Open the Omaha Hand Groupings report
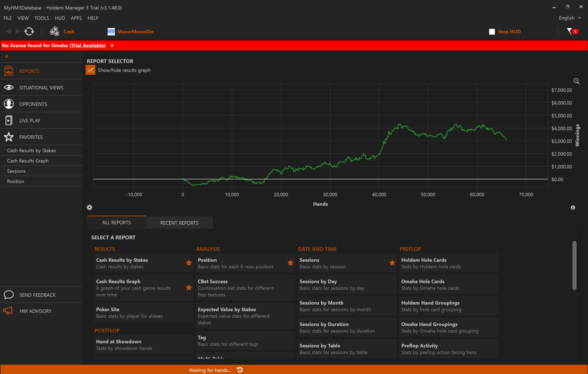The height and width of the screenshot is (374, 588). point(449,327)
